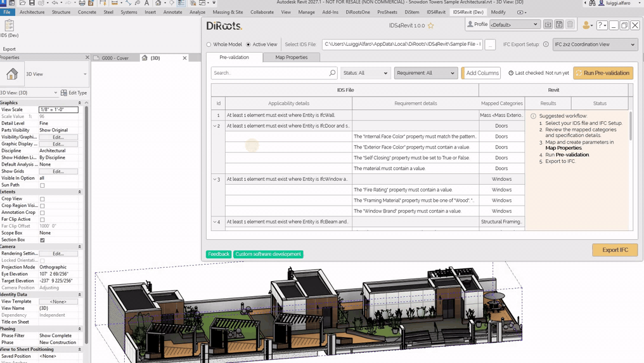The height and width of the screenshot is (363, 644).
Task: Open the question mark help menu
Action: pyautogui.click(x=602, y=25)
